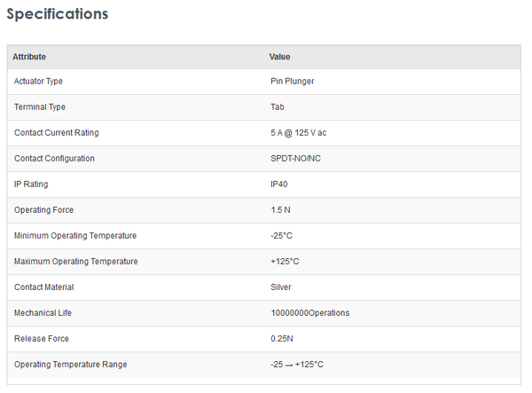Select the Minimum Operating Temperature label
Image resolution: width=532 pixels, height=393 pixels.
click(75, 236)
